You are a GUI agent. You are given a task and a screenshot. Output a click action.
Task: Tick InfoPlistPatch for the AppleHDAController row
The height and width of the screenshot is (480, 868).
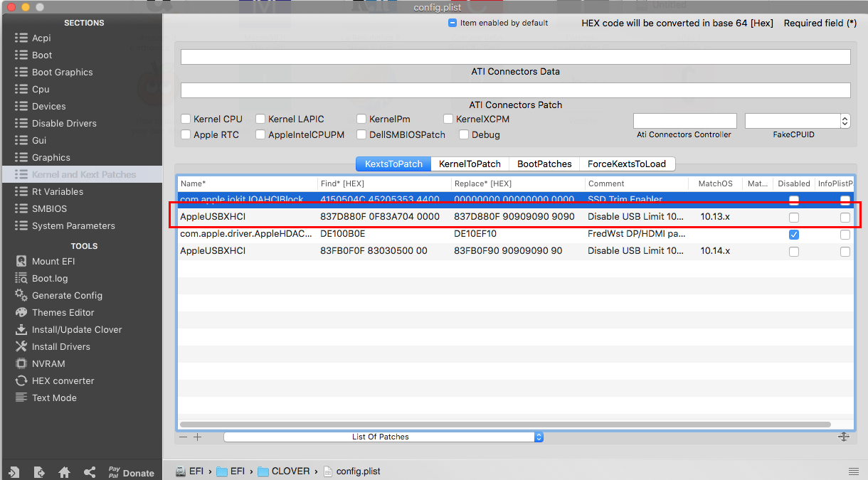[845, 234]
